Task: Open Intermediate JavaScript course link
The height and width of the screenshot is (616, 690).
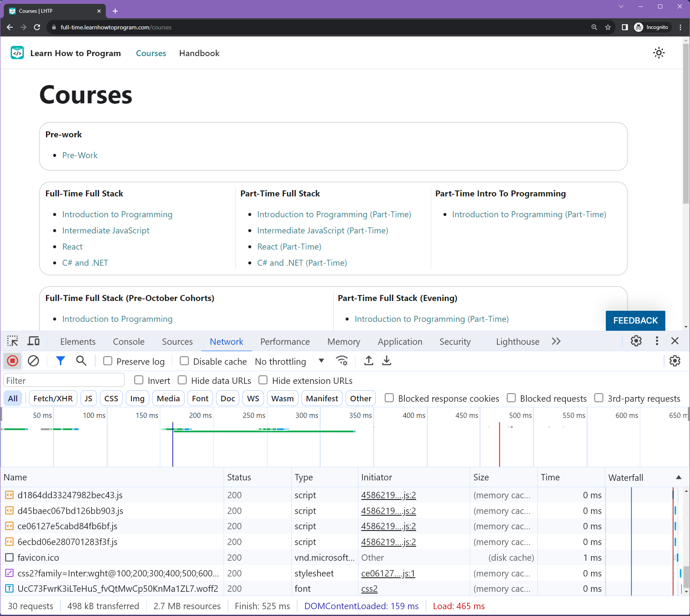Action: click(106, 230)
